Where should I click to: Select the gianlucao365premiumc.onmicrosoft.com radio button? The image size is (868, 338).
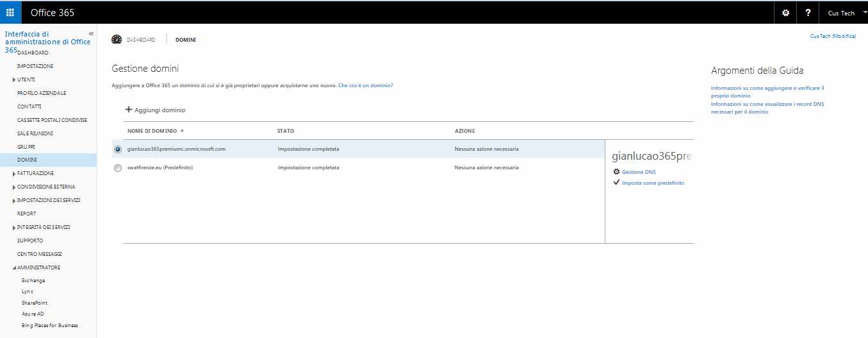tap(117, 149)
